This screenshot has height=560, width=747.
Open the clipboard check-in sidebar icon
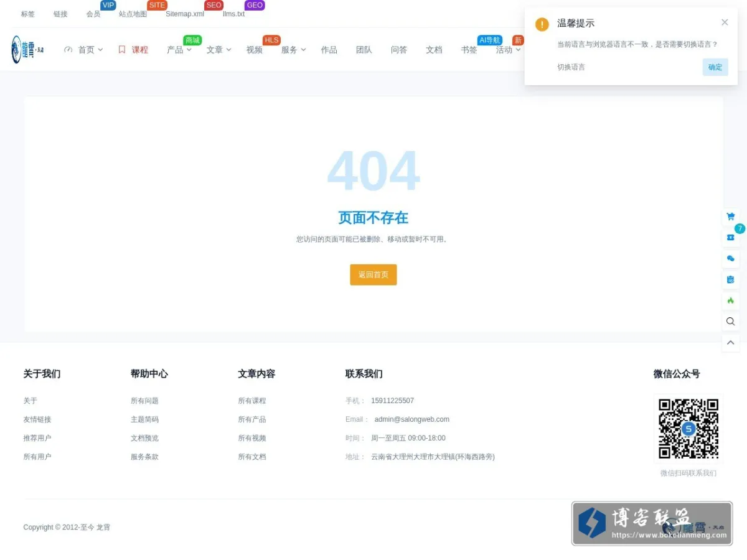[731, 279]
